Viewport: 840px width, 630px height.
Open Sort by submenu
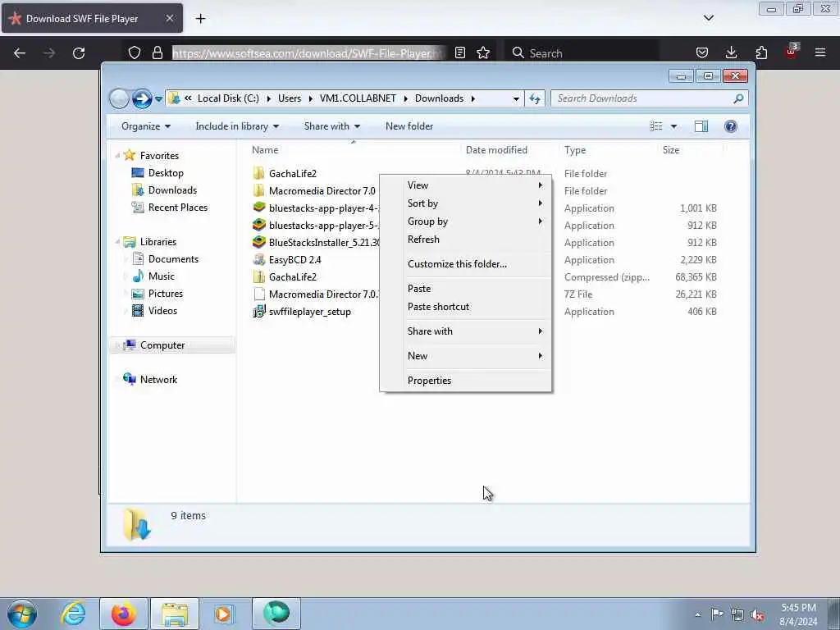coord(466,203)
